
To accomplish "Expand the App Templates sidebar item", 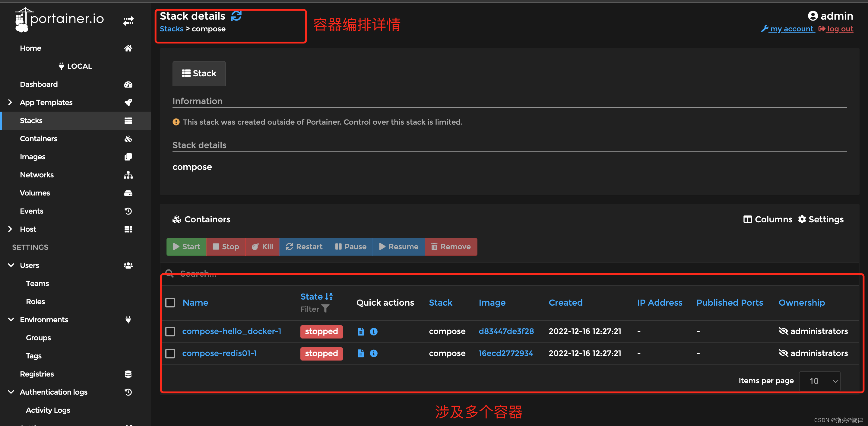I will click(x=10, y=103).
